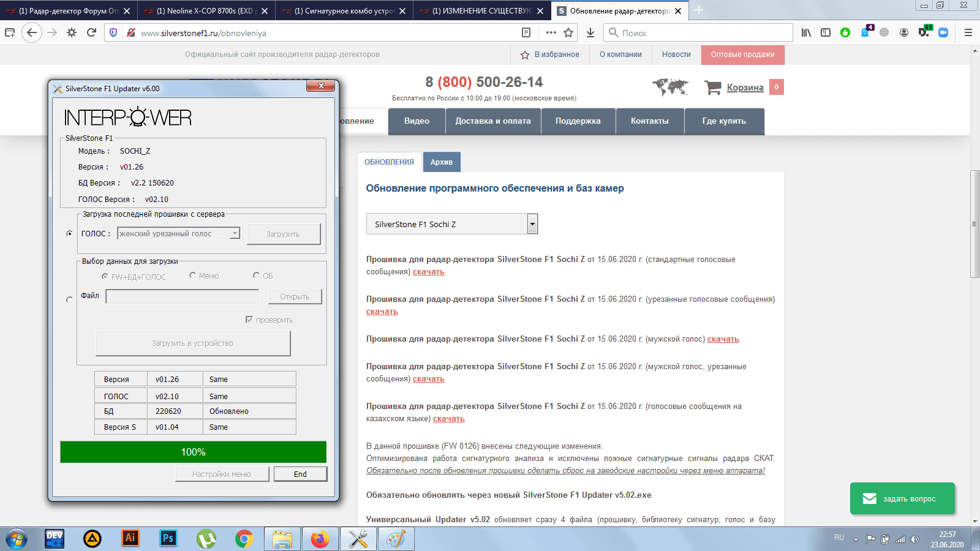The image size is (980, 551).
Task: Open Google Chrome from the taskbar
Action: (244, 539)
